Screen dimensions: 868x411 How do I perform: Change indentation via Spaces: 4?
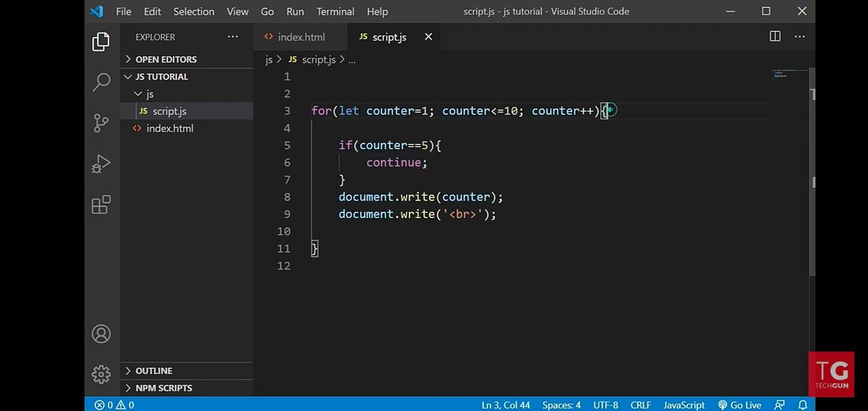[x=562, y=405]
